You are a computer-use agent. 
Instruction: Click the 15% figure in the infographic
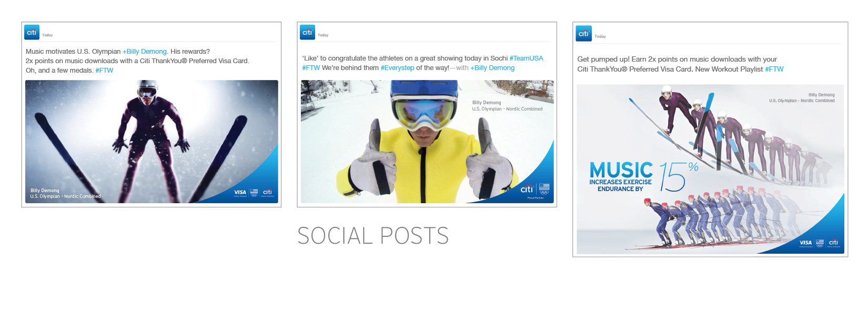click(679, 176)
